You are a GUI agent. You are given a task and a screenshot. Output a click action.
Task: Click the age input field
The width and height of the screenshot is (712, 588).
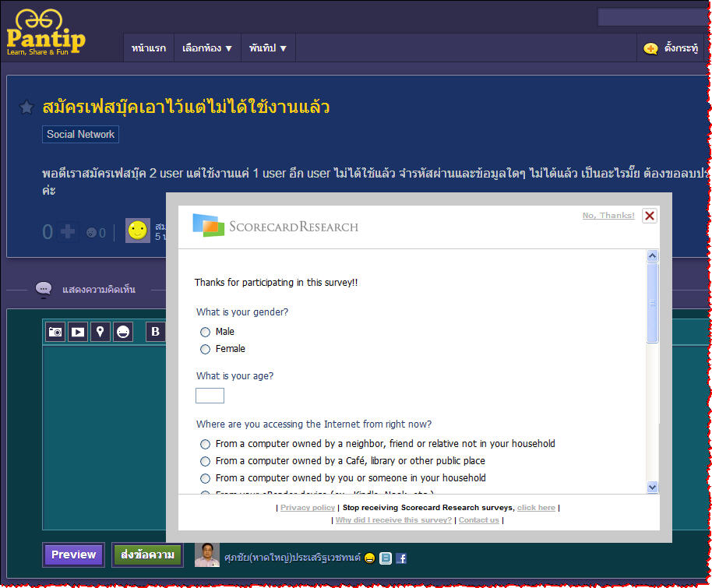[x=210, y=396]
